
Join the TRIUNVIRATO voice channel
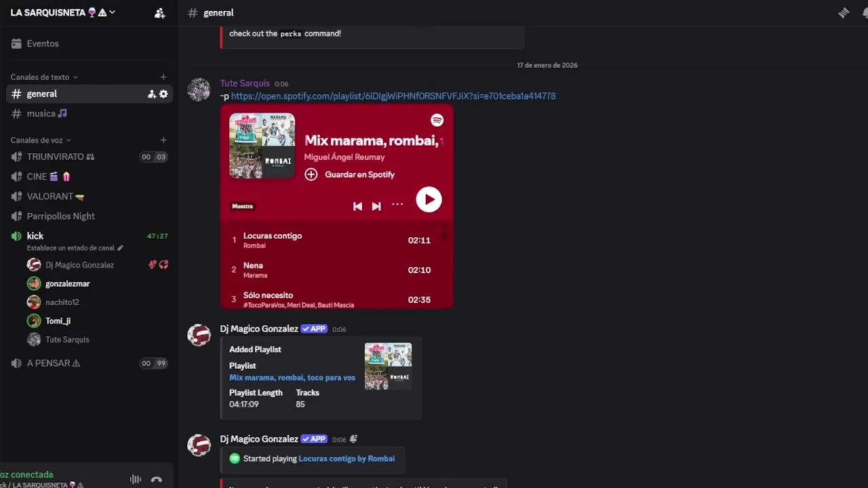88,157
